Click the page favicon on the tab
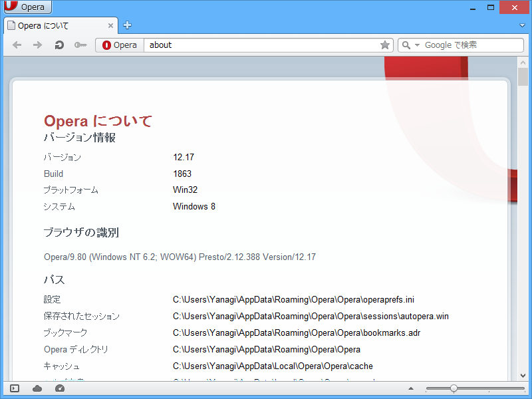Image resolution: width=532 pixels, height=399 pixels. pos(11,25)
